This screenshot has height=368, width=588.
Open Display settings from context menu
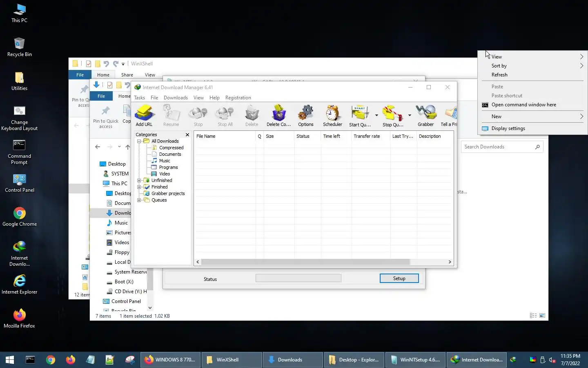(533, 128)
